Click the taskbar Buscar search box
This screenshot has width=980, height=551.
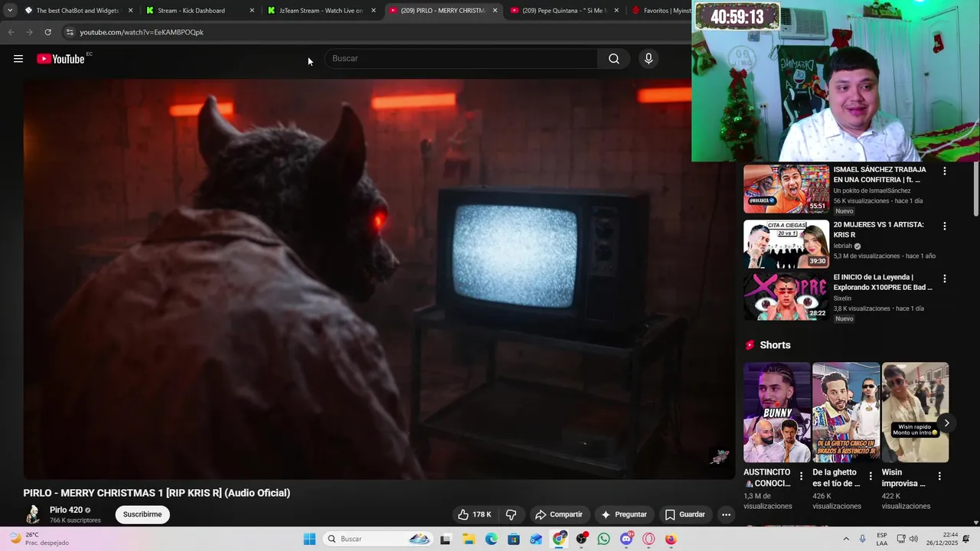pyautogui.click(x=378, y=539)
